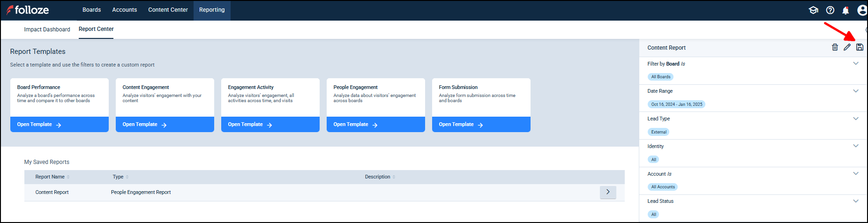
Task: Open the user profile avatar icon
Action: coord(861,10)
